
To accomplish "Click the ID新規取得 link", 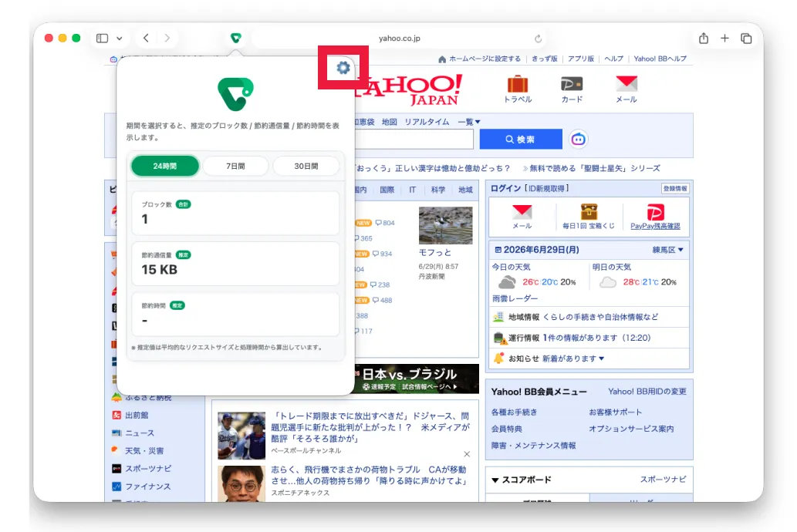I will 546,188.
